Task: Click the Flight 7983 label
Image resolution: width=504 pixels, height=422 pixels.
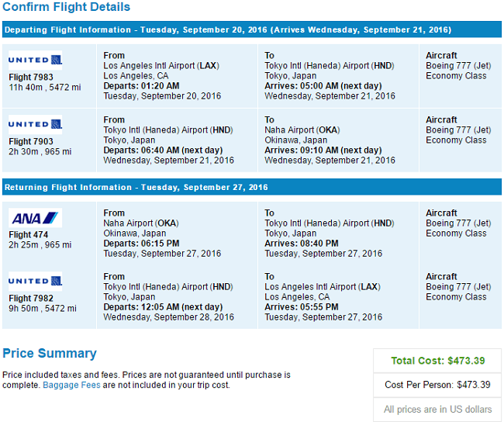Action: [x=31, y=78]
